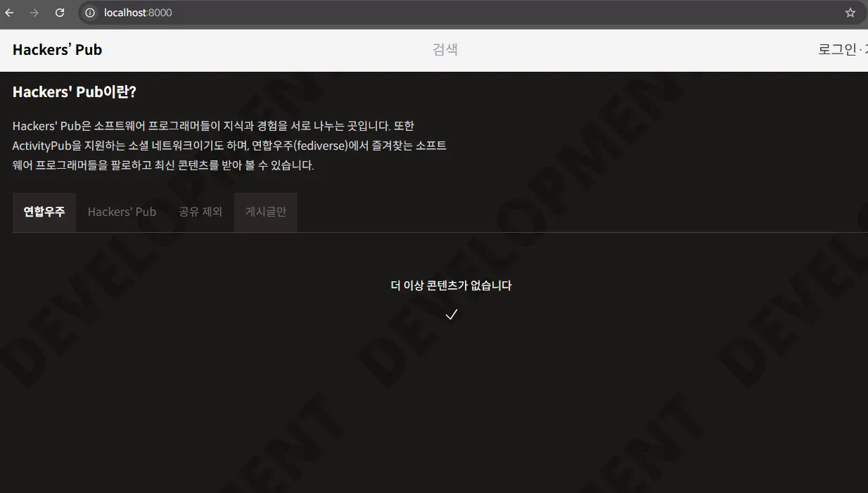Screen dimensions: 868x493
Task: Click the 더 이상 콘텐츠가 없습니다 message
Action: (x=451, y=286)
